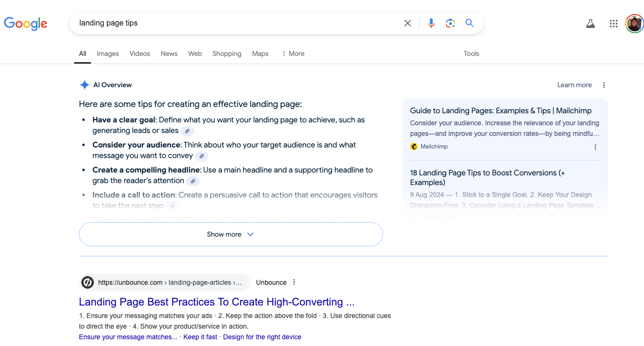Viewport: 644px width, 346px height.
Task: Expand the AI Overview with Show more
Action: coord(231,234)
